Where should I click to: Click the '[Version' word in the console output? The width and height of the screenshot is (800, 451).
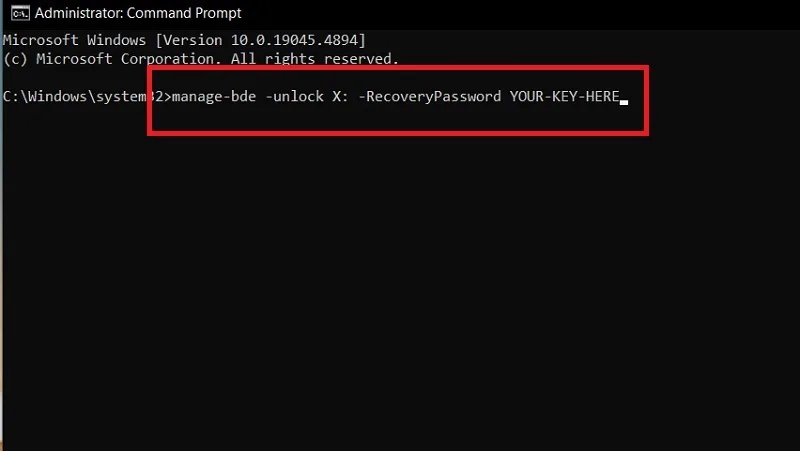click(x=189, y=40)
